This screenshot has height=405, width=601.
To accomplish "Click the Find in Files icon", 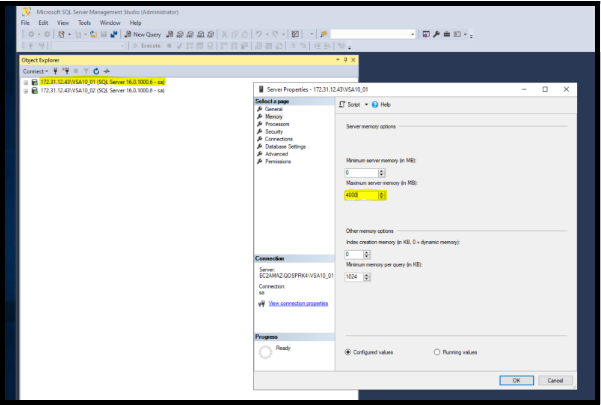I will [x=323, y=34].
